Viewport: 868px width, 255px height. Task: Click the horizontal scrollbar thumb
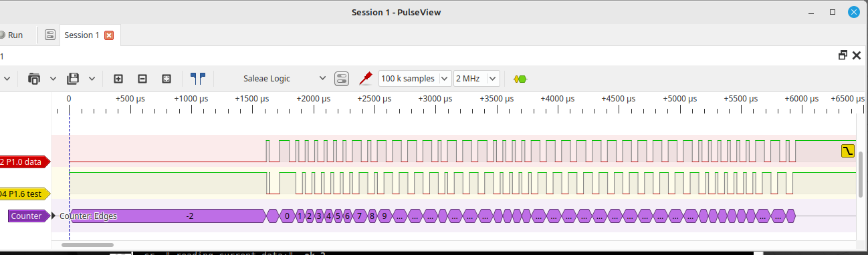(88, 245)
